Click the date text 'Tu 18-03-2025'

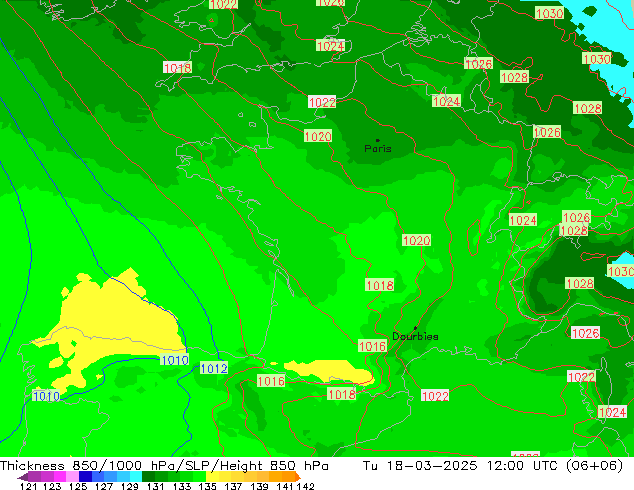pos(420,466)
